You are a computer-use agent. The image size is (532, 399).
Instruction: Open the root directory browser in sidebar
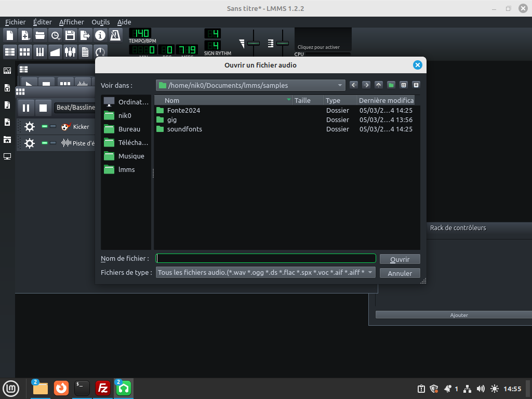click(7, 156)
